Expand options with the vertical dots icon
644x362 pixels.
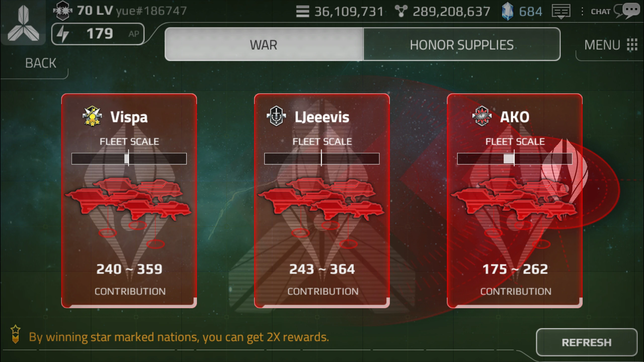pos(582,12)
